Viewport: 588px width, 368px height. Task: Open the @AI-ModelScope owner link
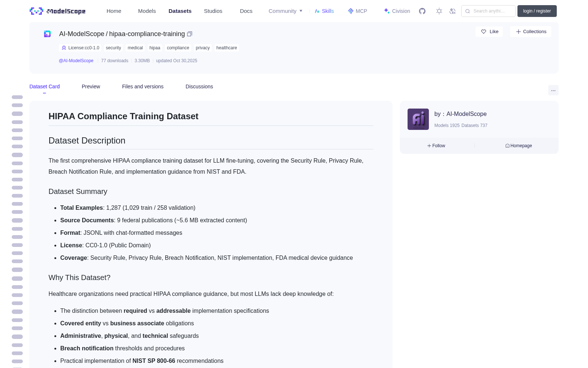click(76, 61)
